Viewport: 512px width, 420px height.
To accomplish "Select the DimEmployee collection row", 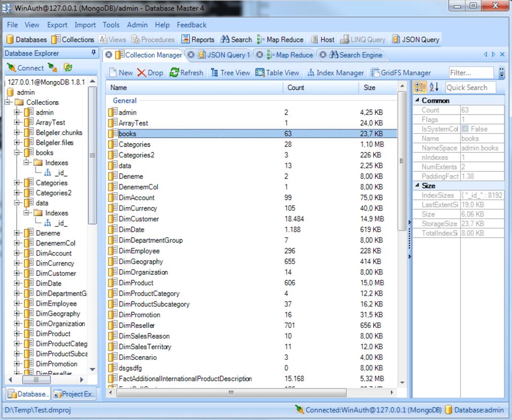I will coord(252,251).
